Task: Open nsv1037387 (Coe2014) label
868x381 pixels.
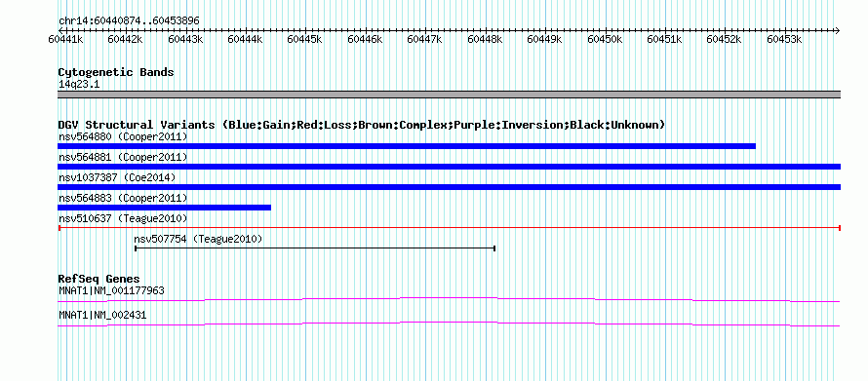Action: [117, 177]
